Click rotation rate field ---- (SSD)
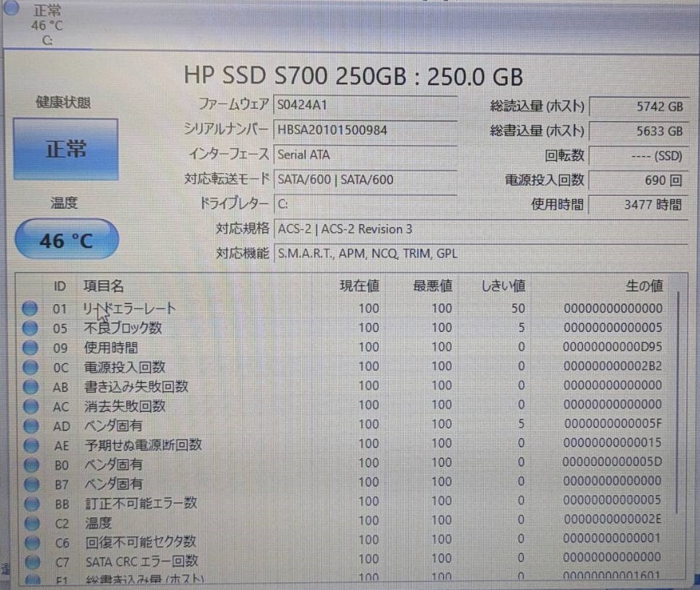 click(x=638, y=156)
